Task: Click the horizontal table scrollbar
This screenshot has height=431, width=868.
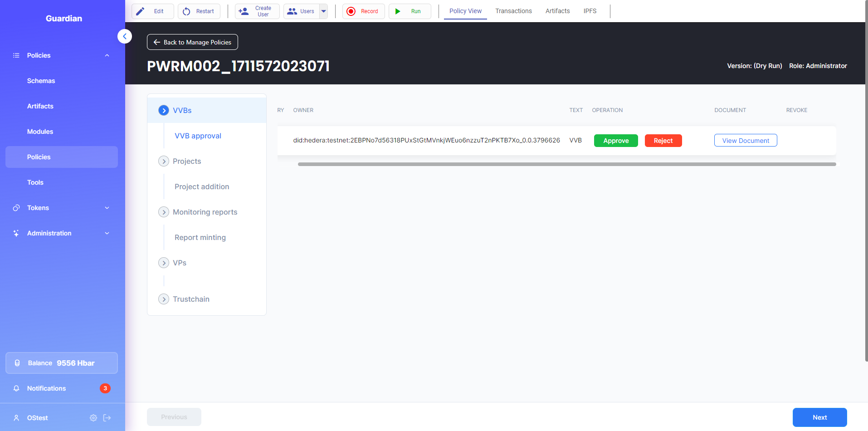Action: click(566, 164)
